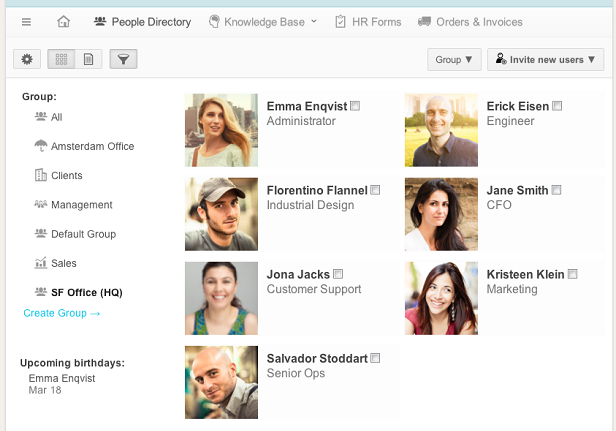This screenshot has height=431, width=616.
Task: Select Florentino Flannel's checkbox
Action: (x=375, y=190)
